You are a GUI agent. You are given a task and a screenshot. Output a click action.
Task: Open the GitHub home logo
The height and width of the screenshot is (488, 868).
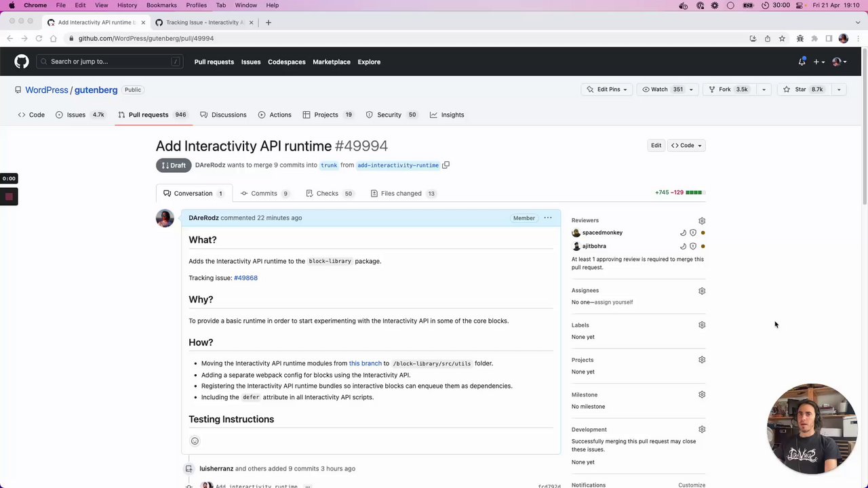pyautogui.click(x=22, y=62)
